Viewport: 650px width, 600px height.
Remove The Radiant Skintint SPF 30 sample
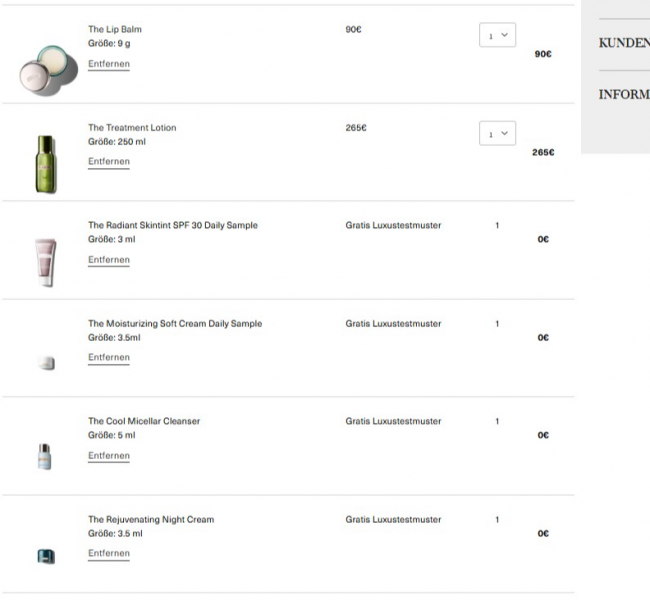(108, 260)
